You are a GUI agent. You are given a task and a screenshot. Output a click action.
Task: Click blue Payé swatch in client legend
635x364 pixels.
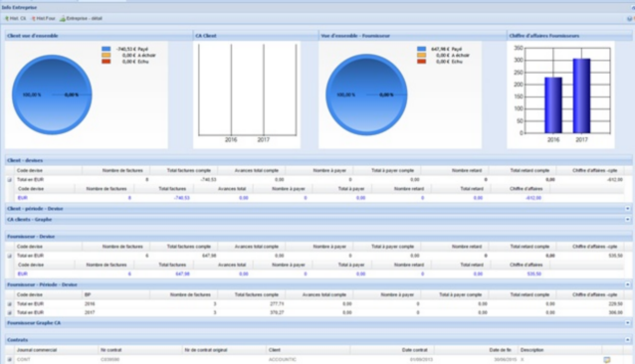pyautogui.click(x=106, y=49)
